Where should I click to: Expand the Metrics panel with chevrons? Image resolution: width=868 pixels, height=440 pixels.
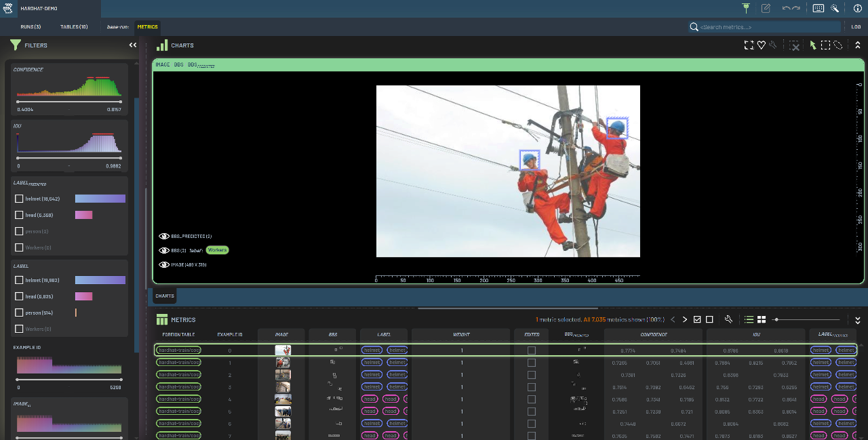click(857, 319)
